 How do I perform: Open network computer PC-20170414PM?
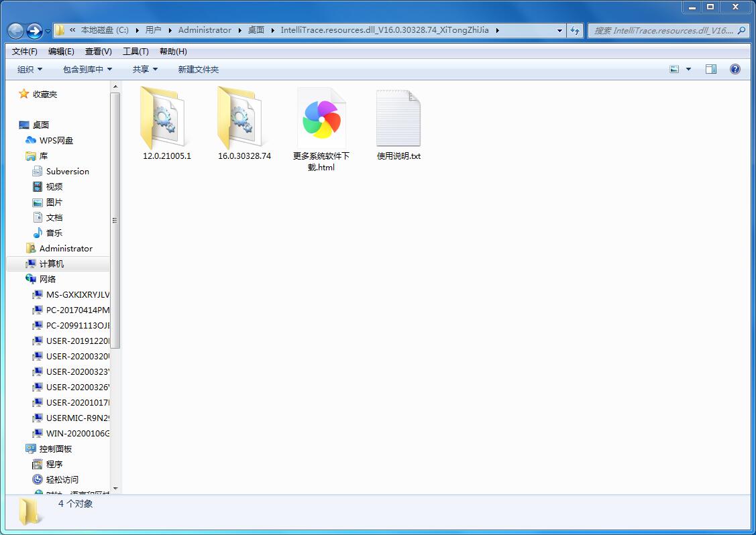click(78, 310)
